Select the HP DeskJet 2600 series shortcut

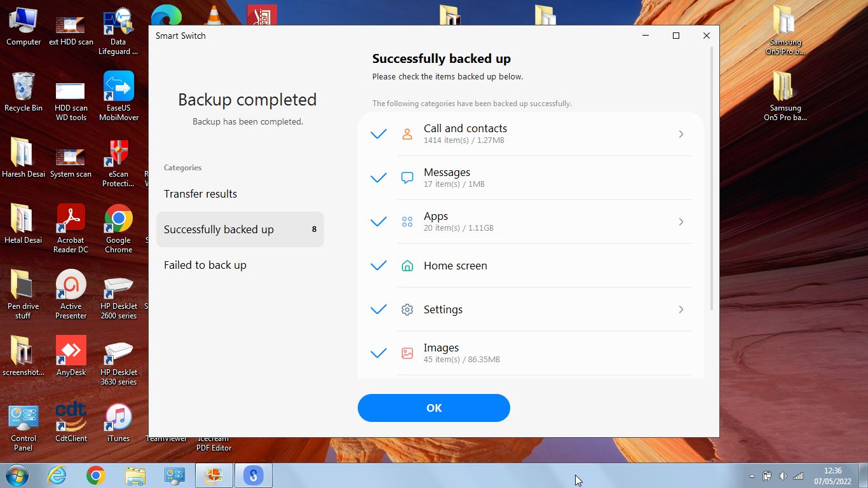point(118,296)
